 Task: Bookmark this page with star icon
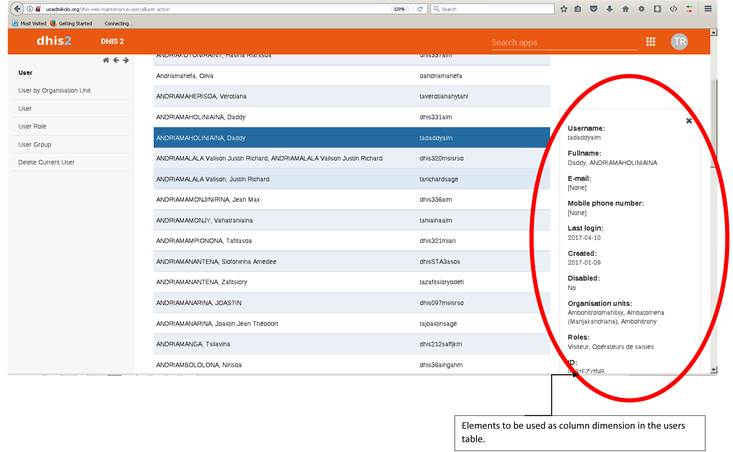(x=563, y=8)
